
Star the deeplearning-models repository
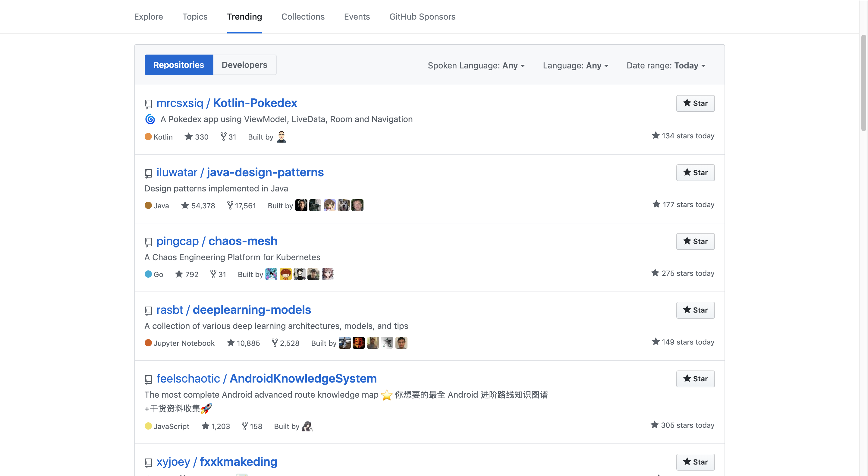(x=695, y=310)
